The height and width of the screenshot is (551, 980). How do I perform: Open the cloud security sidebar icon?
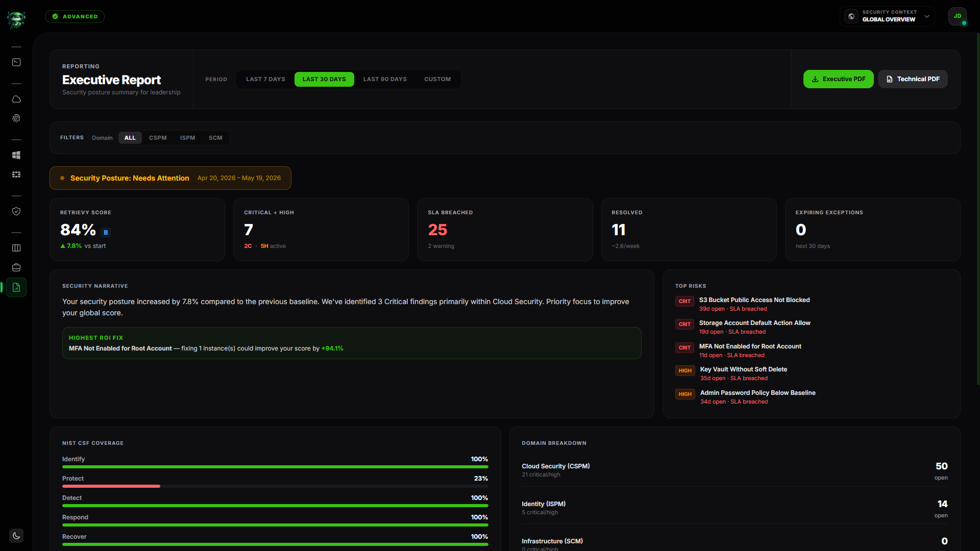tap(16, 99)
